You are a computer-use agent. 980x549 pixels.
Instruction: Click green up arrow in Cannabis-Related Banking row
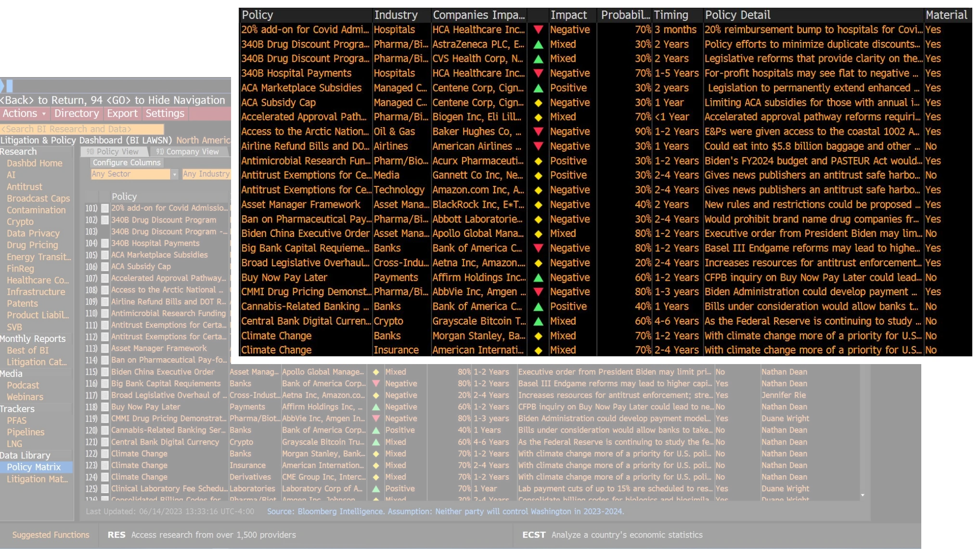click(376, 430)
